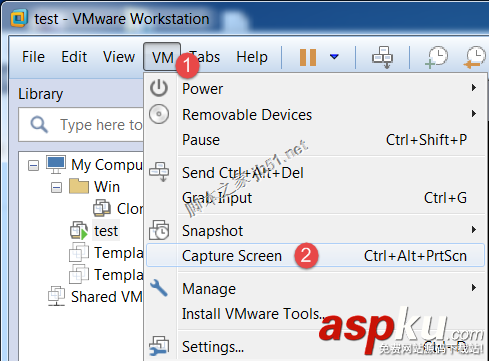Click the wrench icon beside Manage

pos(159,288)
